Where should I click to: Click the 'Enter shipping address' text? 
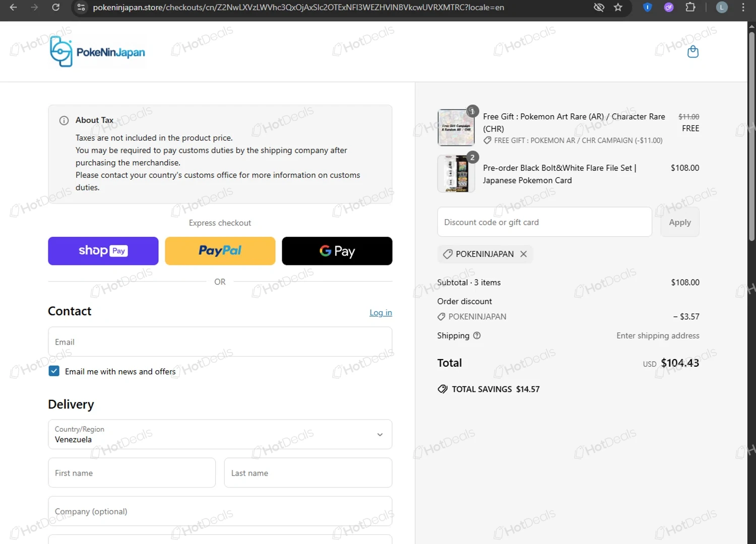(658, 335)
